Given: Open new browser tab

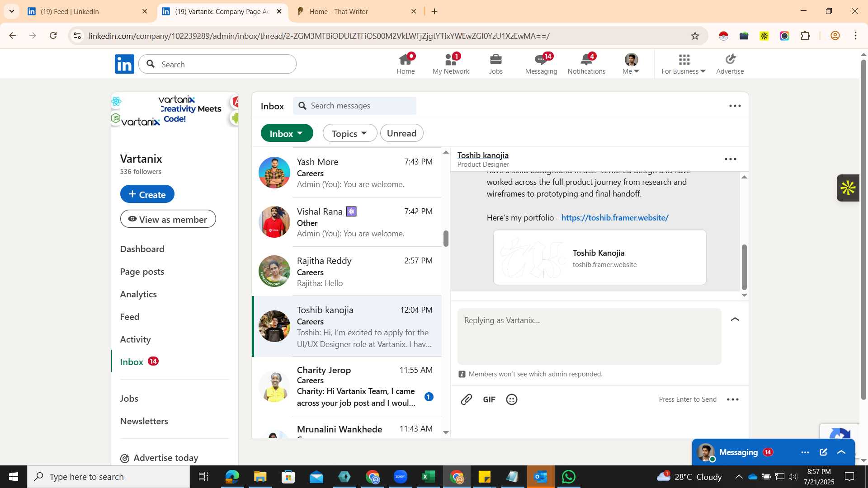Looking at the screenshot, I should tap(434, 11).
